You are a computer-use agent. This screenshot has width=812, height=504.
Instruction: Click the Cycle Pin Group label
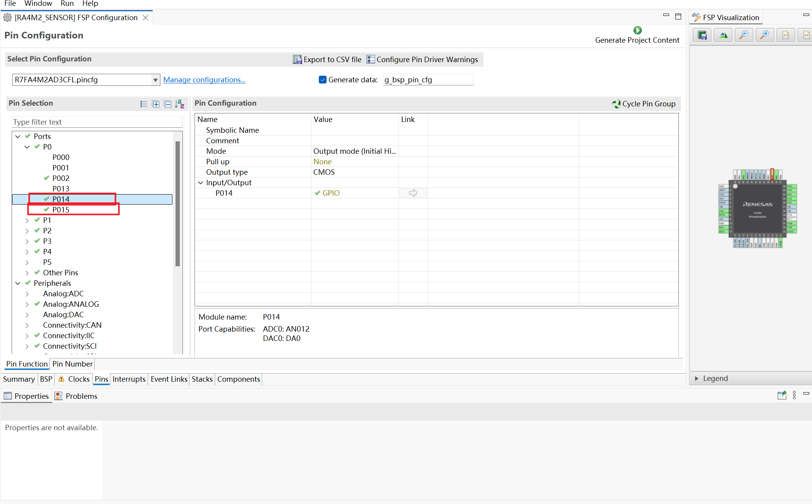tap(649, 104)
